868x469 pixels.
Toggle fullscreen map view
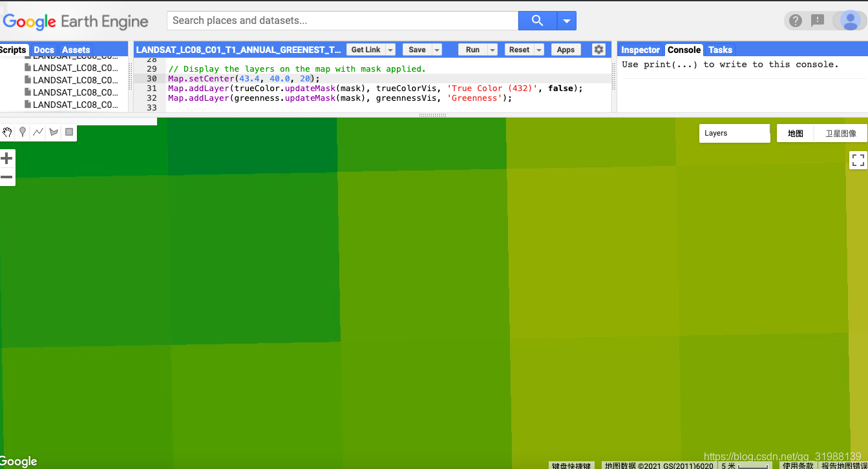[x=858, y=160]
